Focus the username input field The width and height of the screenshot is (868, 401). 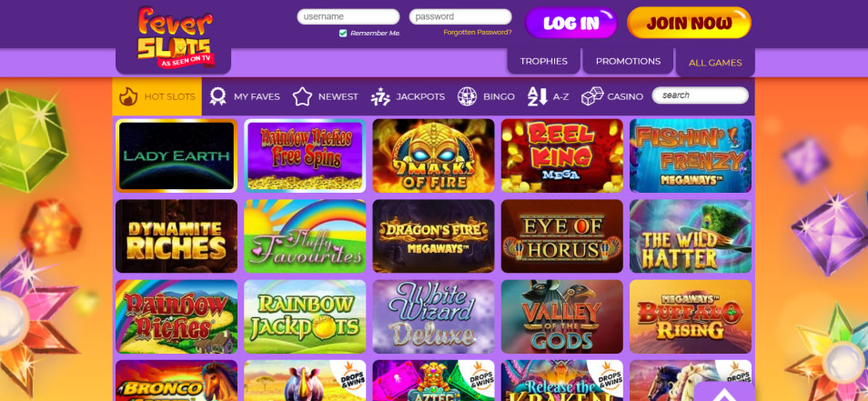tap(348, 16)
